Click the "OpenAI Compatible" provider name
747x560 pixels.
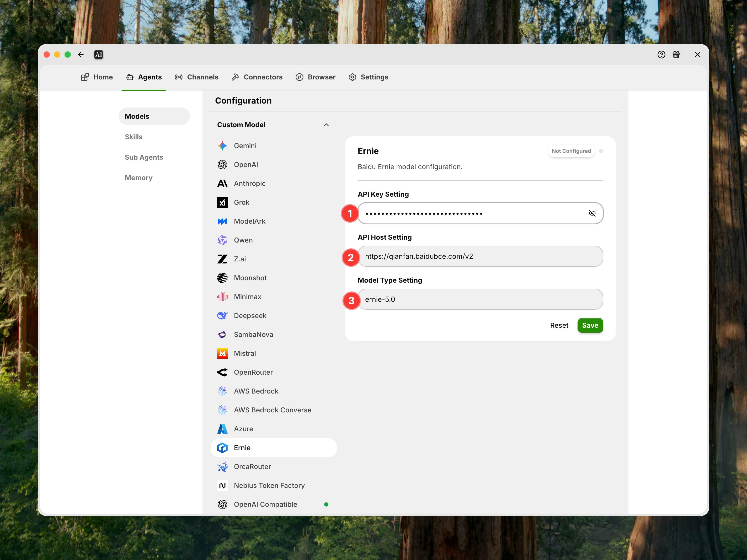[265, 505]
